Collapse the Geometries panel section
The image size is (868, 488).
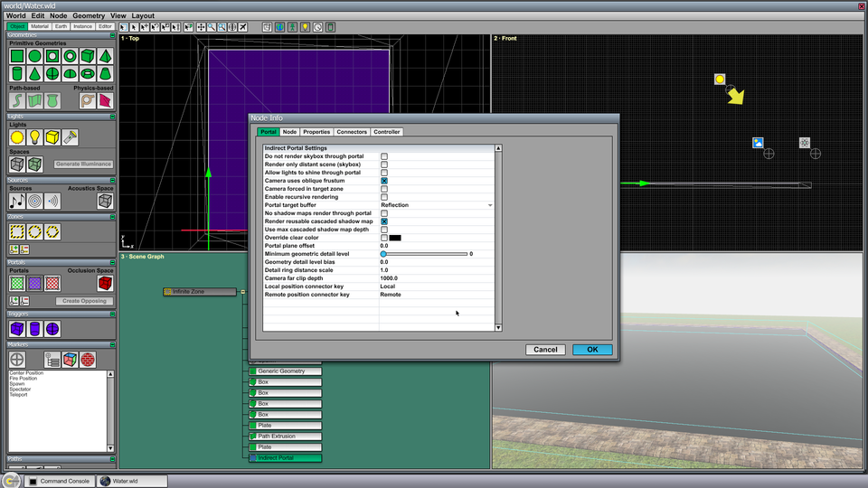[112, 35]
